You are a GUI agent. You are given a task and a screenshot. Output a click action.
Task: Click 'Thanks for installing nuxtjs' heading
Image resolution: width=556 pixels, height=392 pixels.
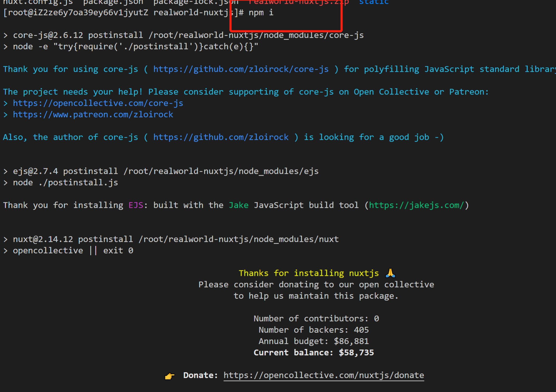click(308, 273)
